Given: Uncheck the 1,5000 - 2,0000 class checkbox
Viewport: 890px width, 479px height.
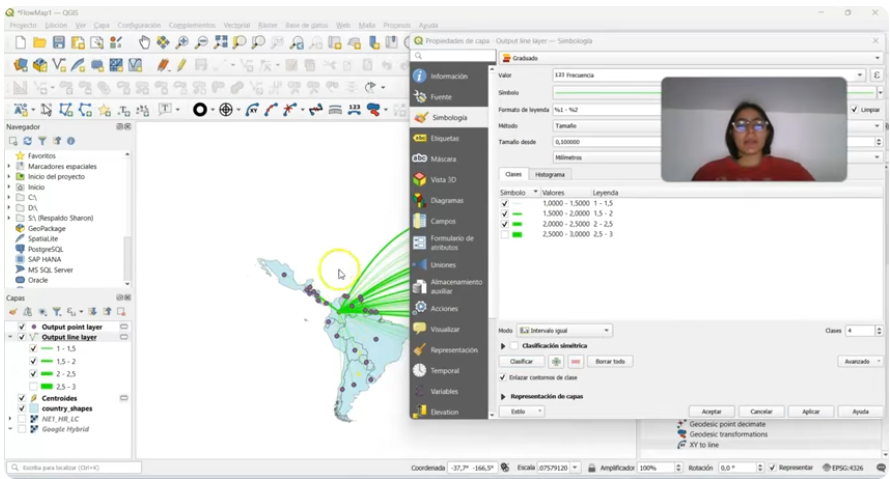Looking at the screenshot, I should [505, 213].
